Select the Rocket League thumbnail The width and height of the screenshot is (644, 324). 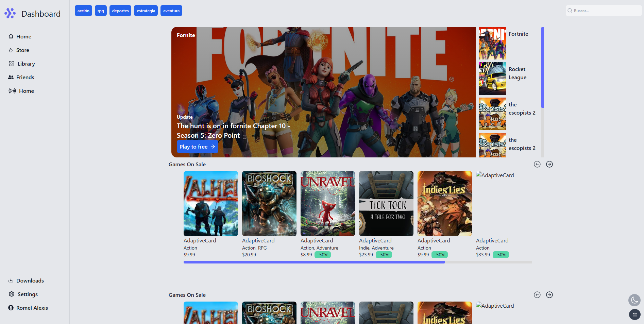pyautogui.click(x=492, y=79)
